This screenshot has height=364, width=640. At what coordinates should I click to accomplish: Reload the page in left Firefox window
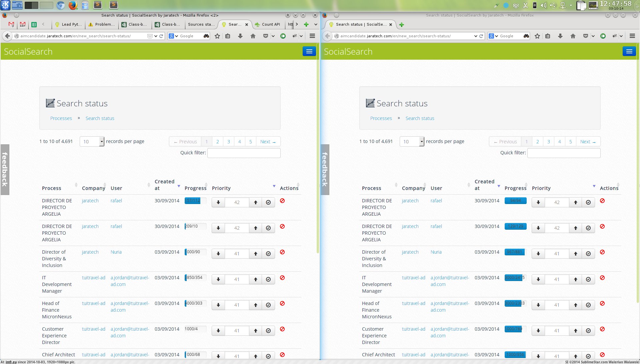[161, 36]
